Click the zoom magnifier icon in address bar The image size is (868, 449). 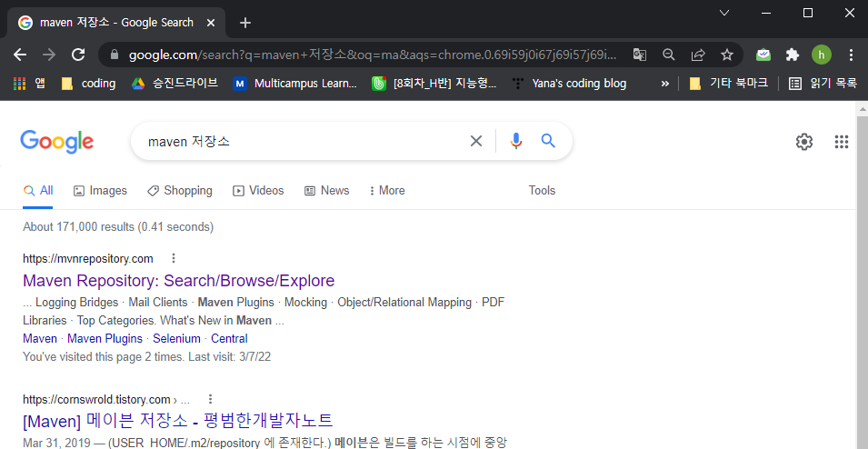coord(669,55)
